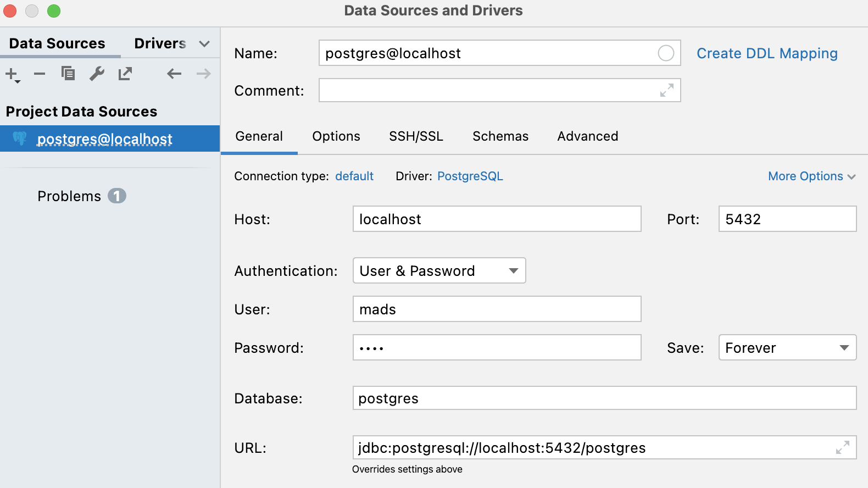This screenshot has width=868, height=488.
Task: Remove the selected data source with minus icon
Action: coord(40,74)
